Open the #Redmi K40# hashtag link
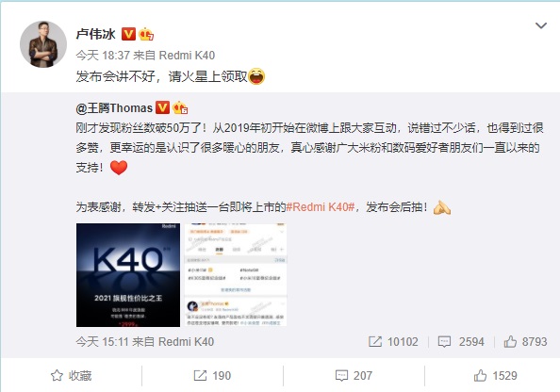 321,207
